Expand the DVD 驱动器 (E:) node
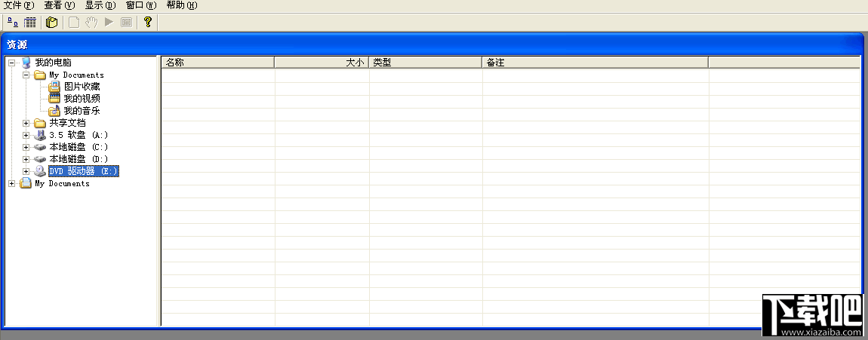 (x=26, y=171)
